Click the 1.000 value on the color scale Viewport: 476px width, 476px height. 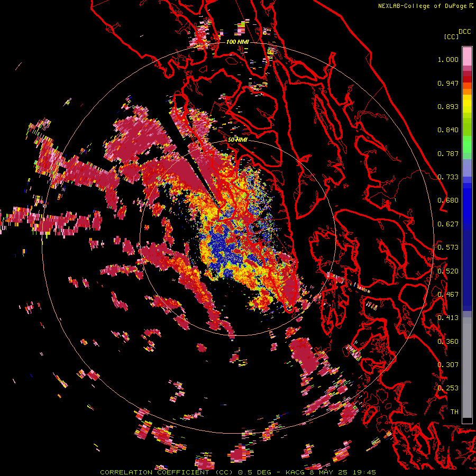(448, 59)
